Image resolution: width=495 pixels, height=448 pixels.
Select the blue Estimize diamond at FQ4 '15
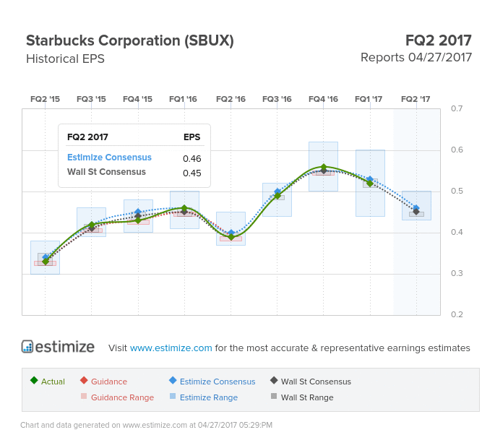[x=138, y=212]
